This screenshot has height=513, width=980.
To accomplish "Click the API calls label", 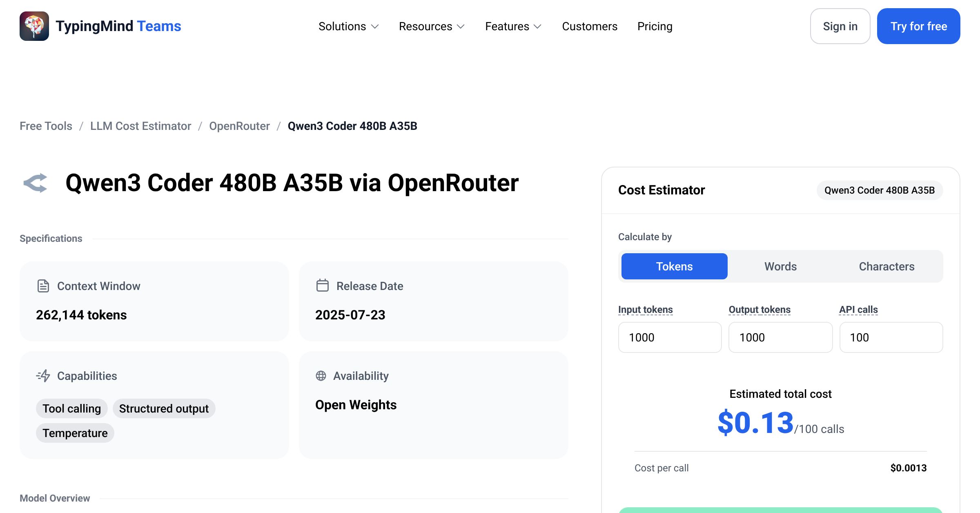I will point(858,310).
